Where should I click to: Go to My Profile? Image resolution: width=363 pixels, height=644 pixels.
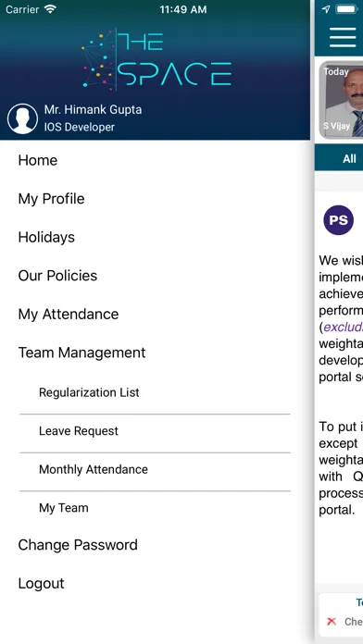coord(51,199)
